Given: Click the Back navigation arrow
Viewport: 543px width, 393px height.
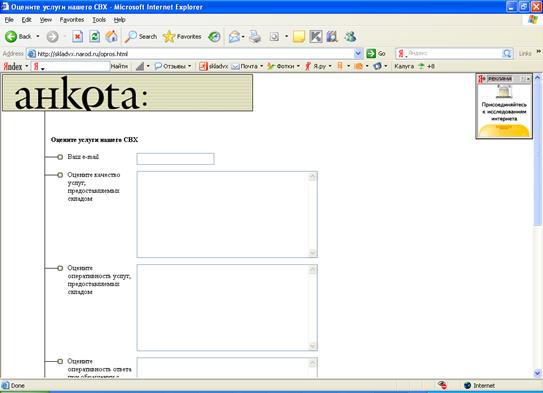Looking at the screenshot, I should click(x=11, y=36).
